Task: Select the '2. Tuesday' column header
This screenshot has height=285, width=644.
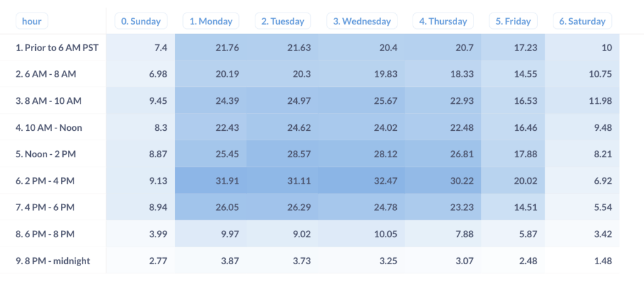Action: point(283,21)
